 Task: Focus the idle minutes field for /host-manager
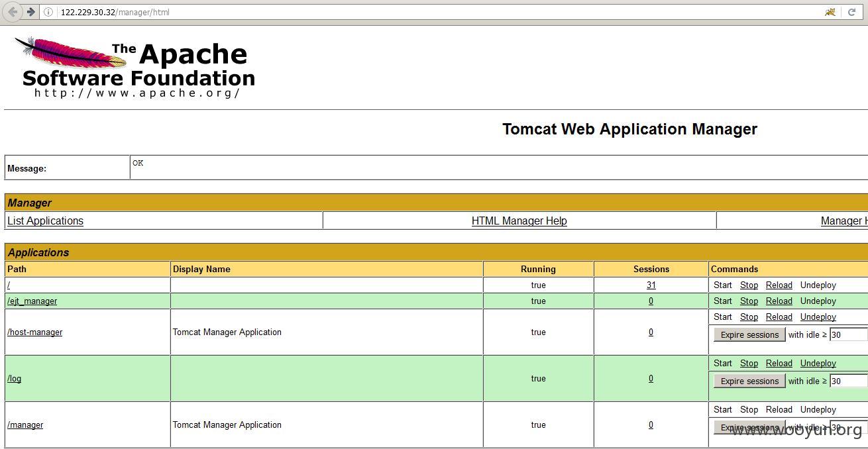click(x=849, y=334)
